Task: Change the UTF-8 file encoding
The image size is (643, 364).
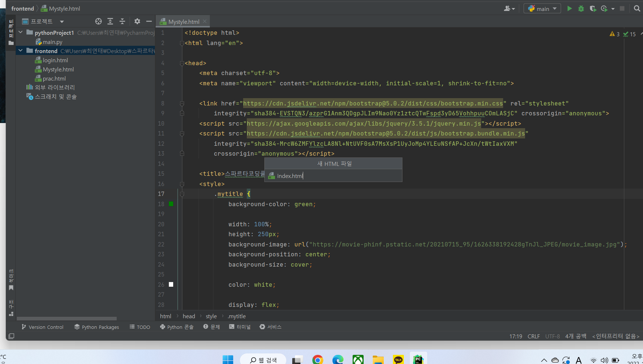Action: point(553,336)
